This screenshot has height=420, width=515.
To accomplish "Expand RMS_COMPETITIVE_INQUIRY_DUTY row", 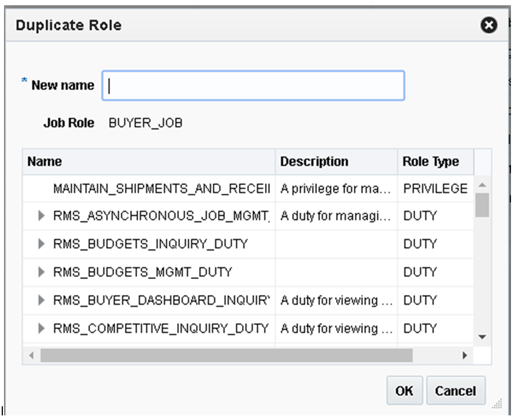I will click(x=40, y=328).
